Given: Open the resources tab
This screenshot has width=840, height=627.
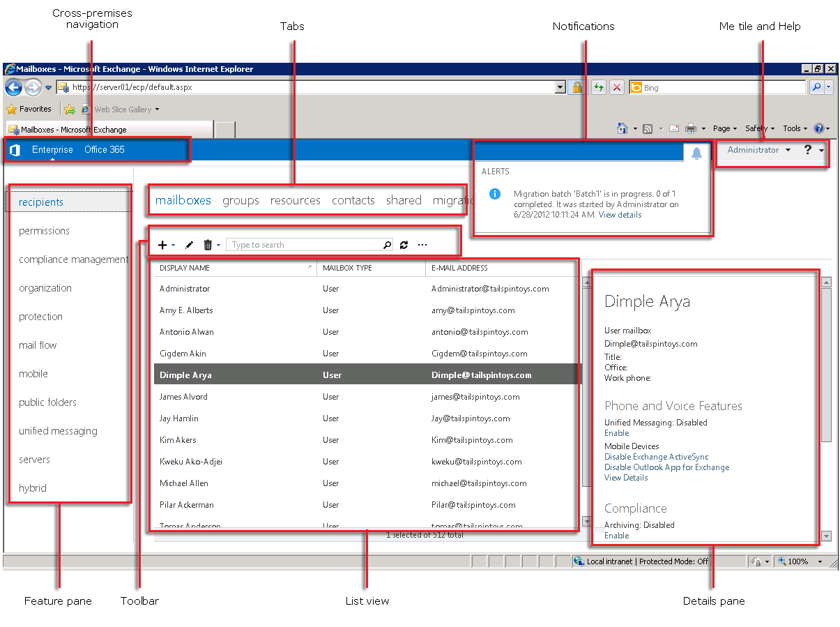Looking at the screenshot, I should pyautogui.click(x=295, y=200).
